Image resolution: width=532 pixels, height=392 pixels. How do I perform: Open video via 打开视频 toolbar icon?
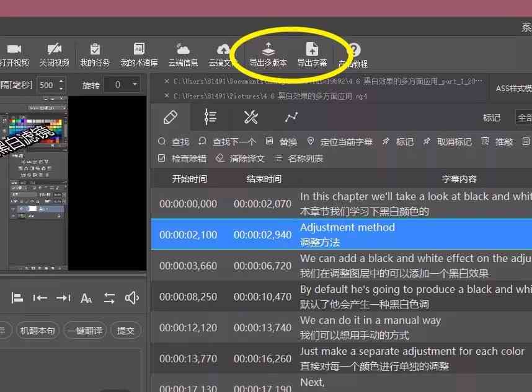coord(14,55)
